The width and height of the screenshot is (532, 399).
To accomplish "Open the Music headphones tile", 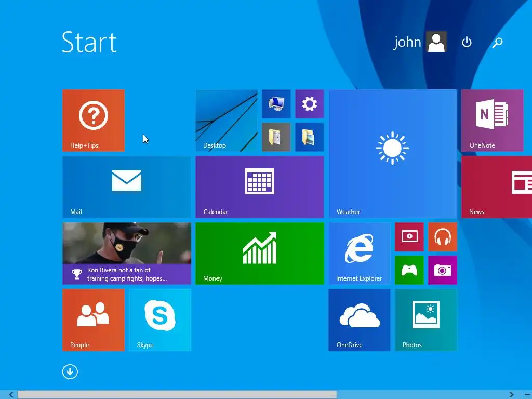I will coord(443,237).
